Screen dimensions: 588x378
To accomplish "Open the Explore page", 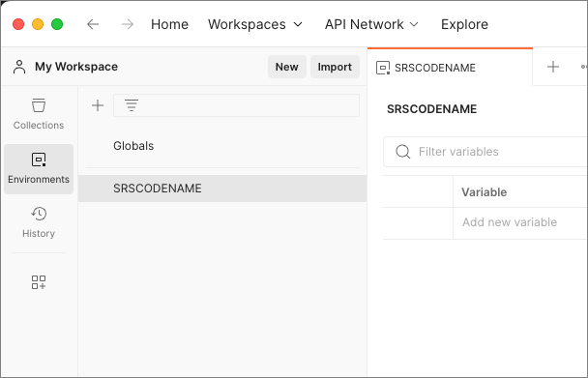I will click(x=464, y=24).
